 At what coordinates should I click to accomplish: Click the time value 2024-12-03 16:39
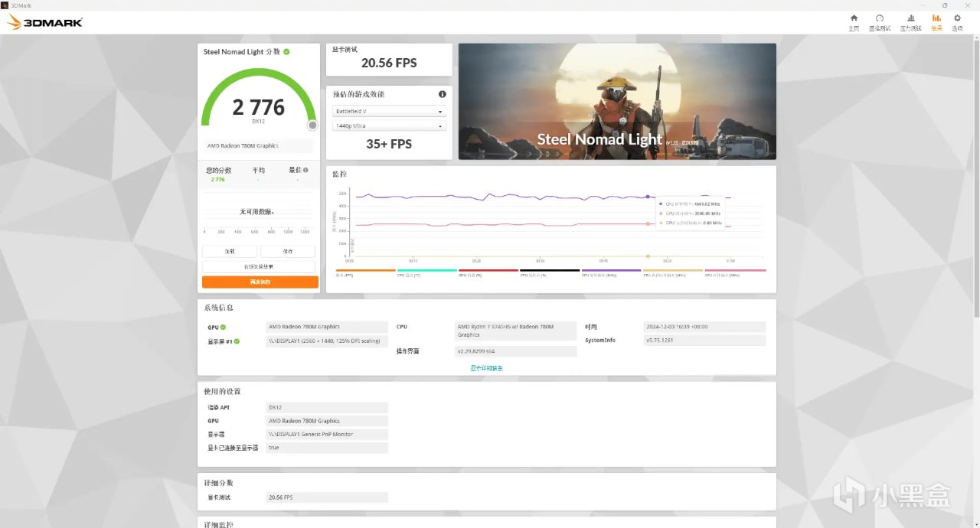[x=704, y=327]
